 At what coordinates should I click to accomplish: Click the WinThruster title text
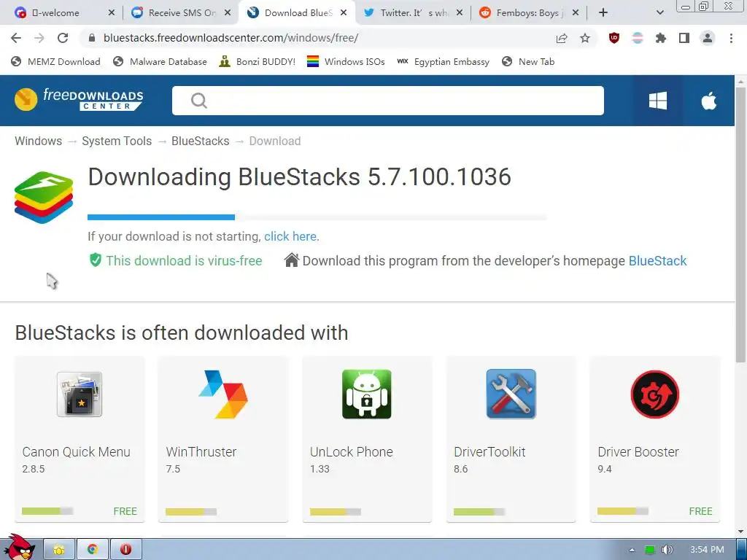click(201, 452)
